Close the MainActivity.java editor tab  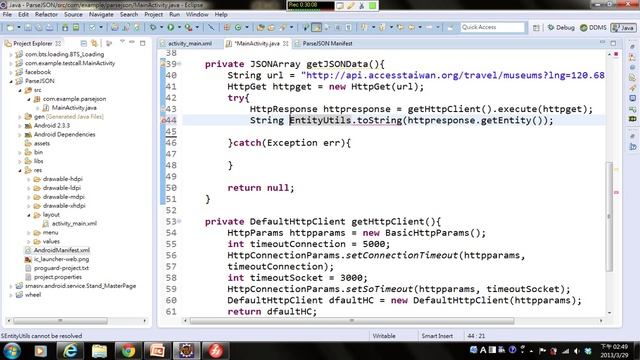(x=285, y=43)
